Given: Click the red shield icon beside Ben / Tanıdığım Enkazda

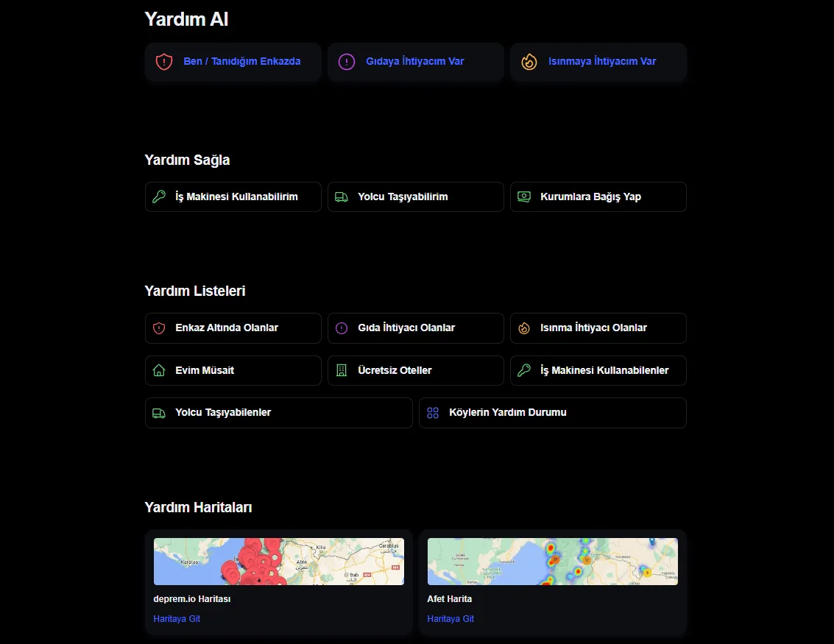Looking at the screenshot, I should (x=164, y=62).
